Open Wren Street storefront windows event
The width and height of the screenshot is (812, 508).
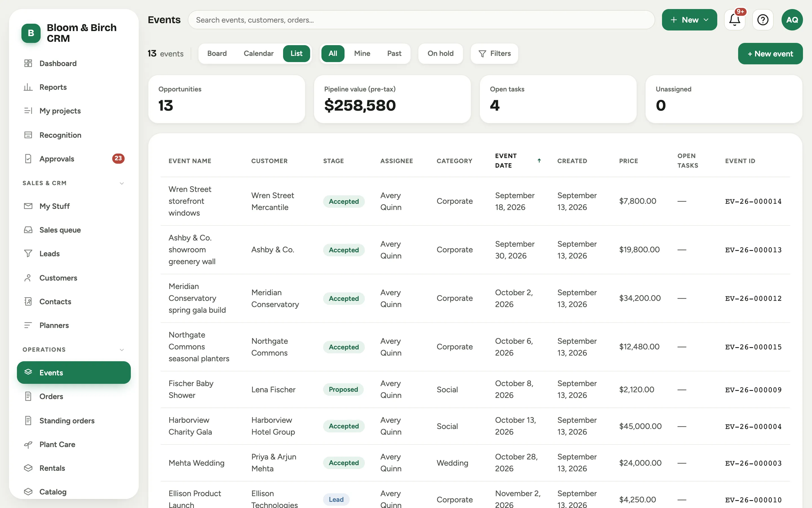[x=190, y=201]
